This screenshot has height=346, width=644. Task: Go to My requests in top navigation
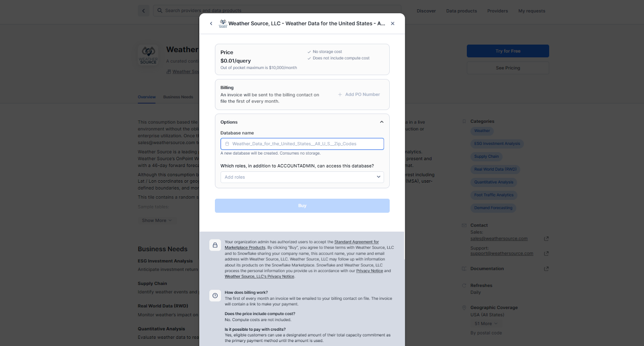point(531,11)
